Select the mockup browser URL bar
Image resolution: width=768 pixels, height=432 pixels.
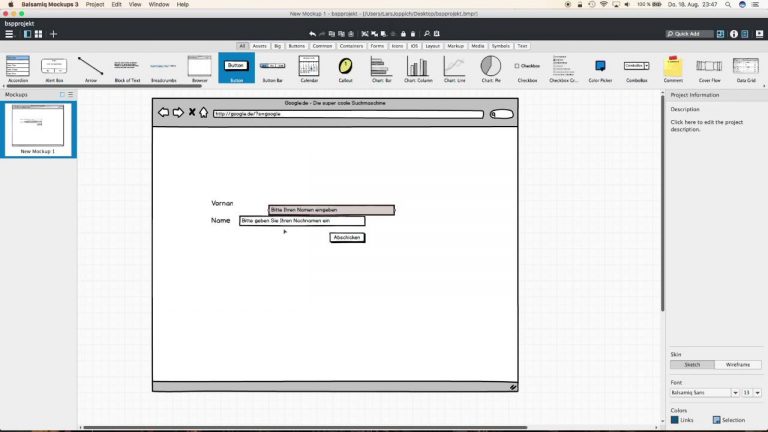coord(348,114)
